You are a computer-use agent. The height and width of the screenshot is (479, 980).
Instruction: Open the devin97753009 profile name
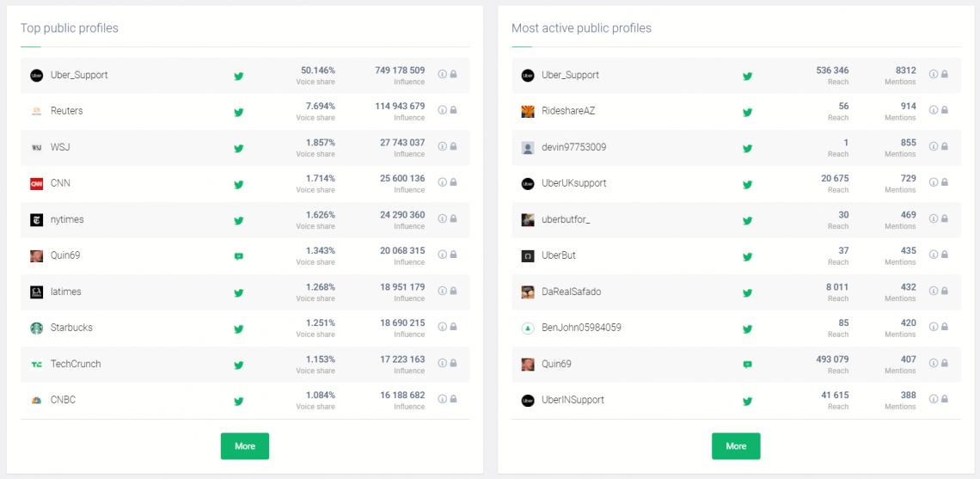pyautogui.click(x=573, y=148)
